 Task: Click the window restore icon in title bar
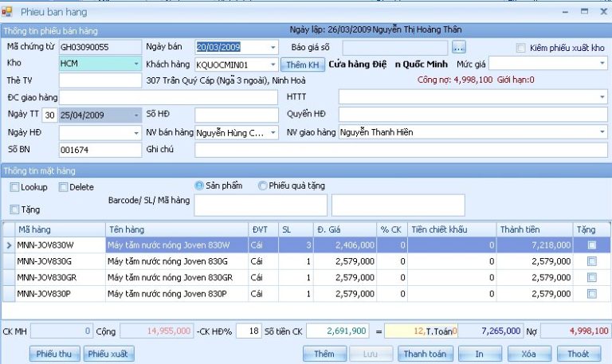coord(583,11)
